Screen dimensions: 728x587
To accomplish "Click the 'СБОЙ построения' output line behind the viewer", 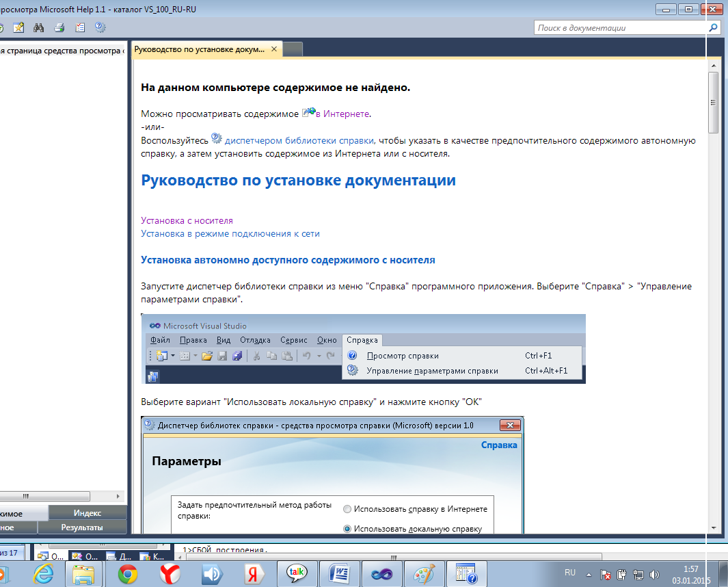I will click(225, 550).
